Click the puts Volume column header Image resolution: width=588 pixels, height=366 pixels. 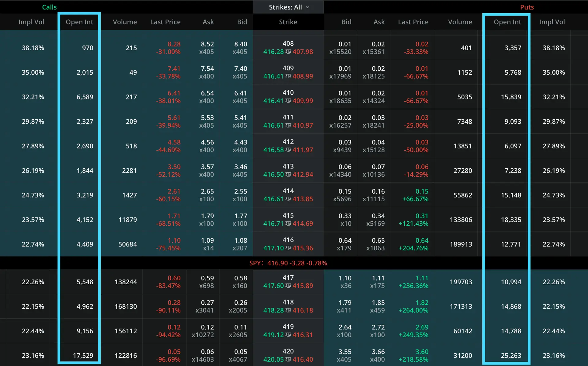460,22
